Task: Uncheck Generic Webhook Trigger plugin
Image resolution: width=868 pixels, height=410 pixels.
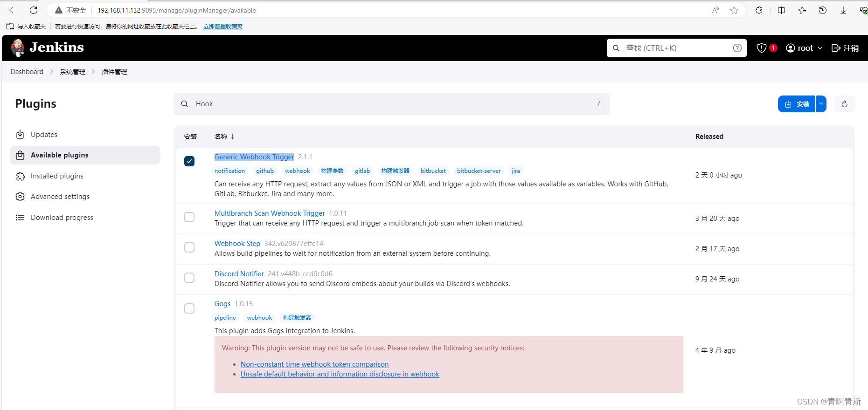Action: coord(189,161)
